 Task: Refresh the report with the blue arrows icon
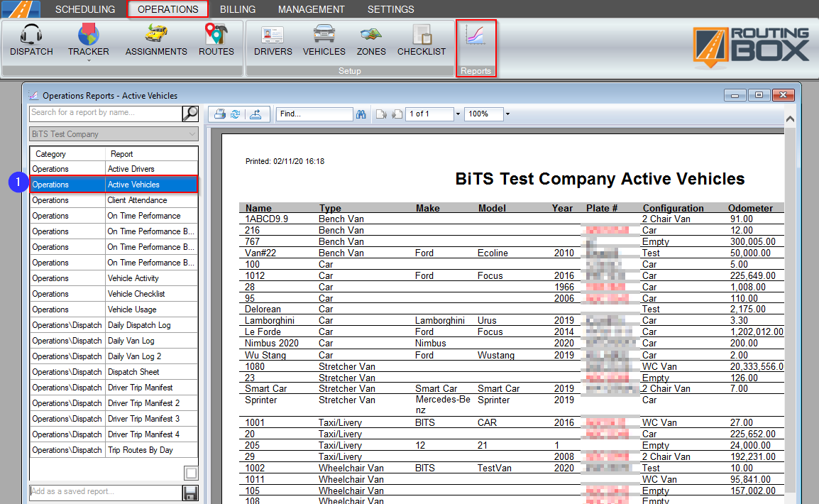point(236,114)
